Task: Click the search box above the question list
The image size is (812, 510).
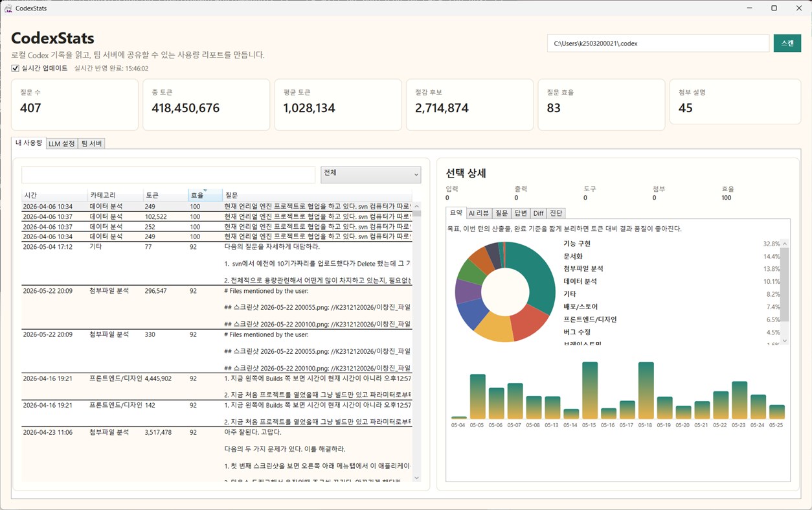Action: [168, 174]
